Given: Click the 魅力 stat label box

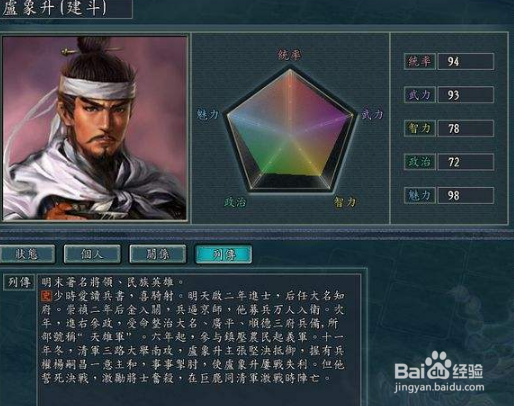Looking at the screenshot, I should 420,195.
